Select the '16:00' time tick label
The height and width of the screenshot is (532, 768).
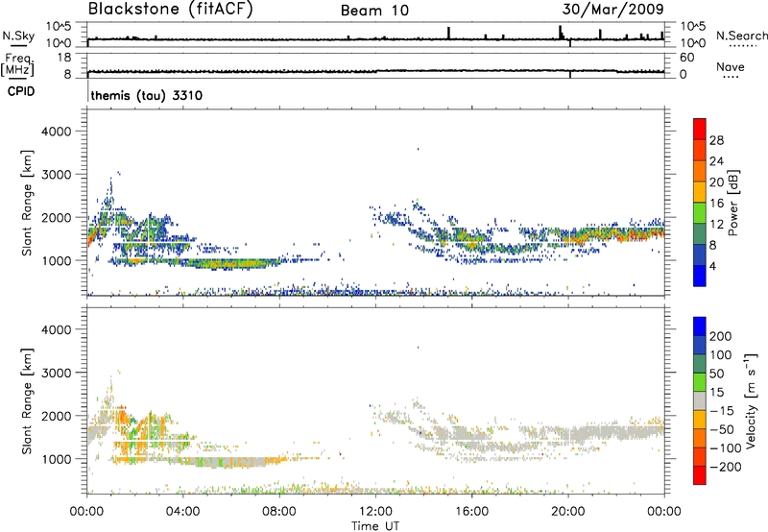471,512
